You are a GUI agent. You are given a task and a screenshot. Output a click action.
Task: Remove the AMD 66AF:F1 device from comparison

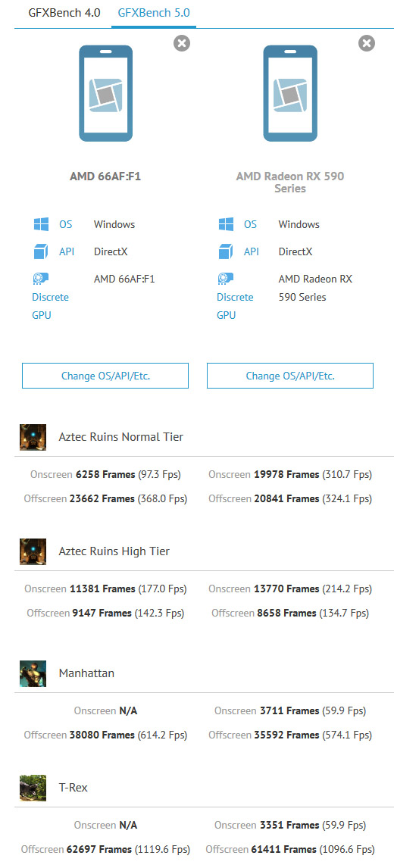(182, 42)
